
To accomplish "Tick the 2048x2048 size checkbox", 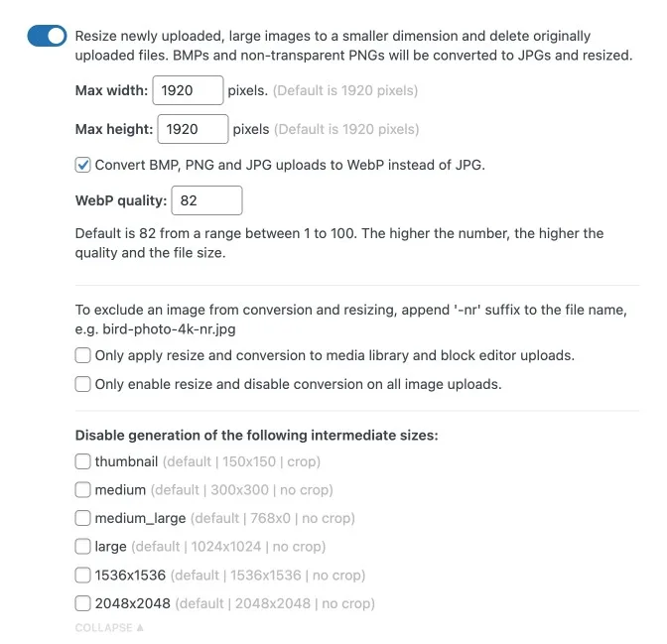I will (83, 603).
